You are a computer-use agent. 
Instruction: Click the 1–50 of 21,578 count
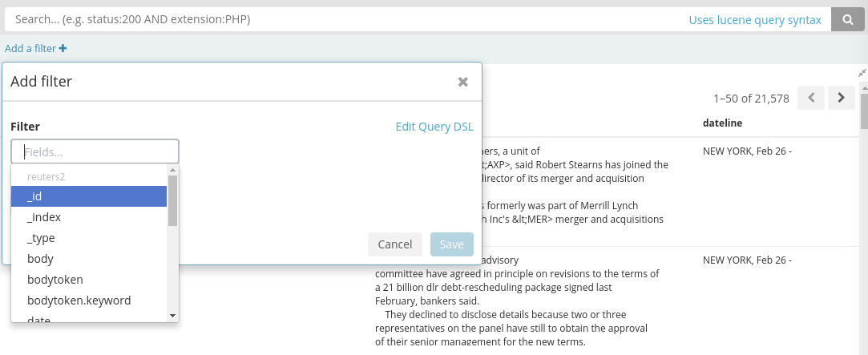point(751,99)
